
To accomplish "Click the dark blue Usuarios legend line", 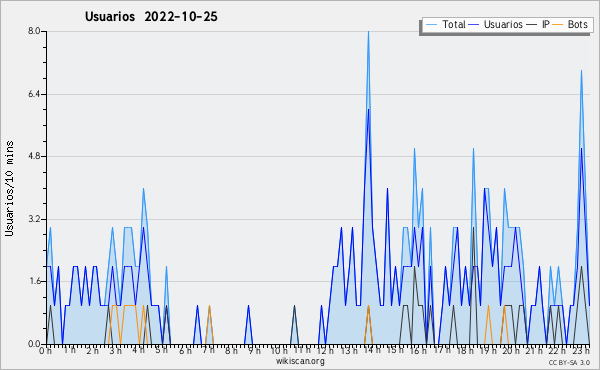I will pyautogui.click(x=474, y=25).
